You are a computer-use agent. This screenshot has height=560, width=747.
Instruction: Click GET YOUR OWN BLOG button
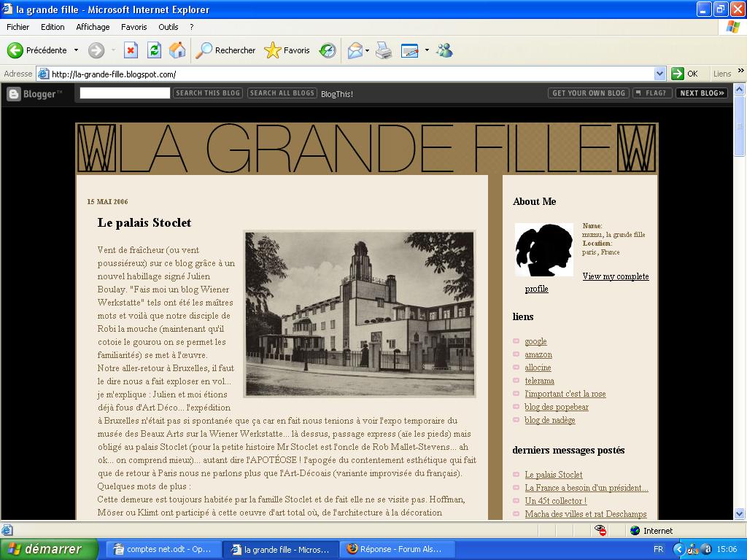[x=589, y=93]
